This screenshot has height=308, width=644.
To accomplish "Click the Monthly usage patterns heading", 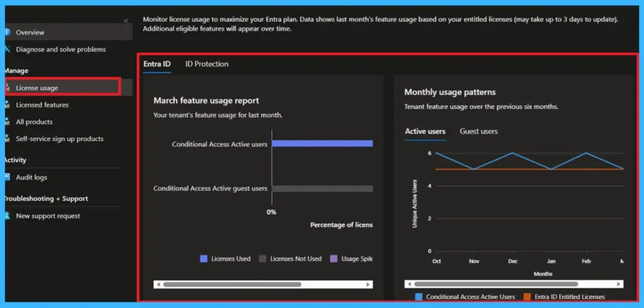I will click(450, 92).
